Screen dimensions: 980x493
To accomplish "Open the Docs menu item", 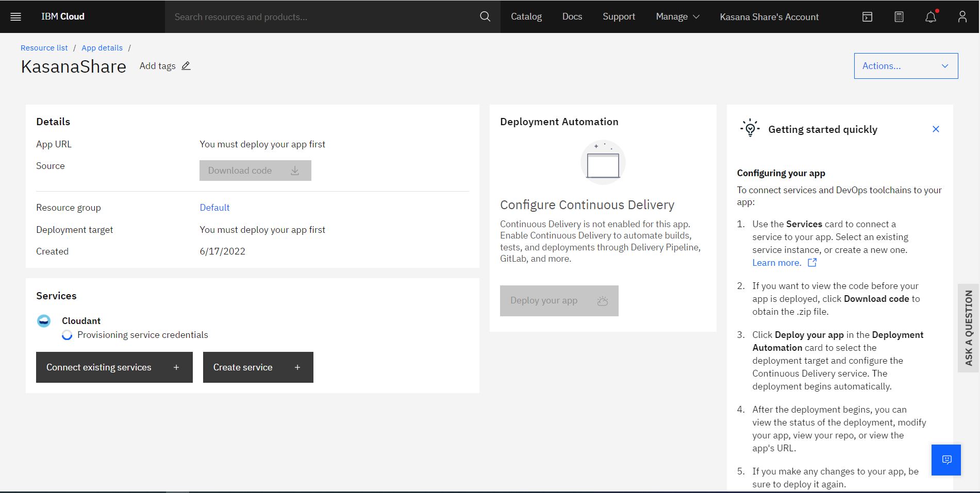I will pos(572,16).
